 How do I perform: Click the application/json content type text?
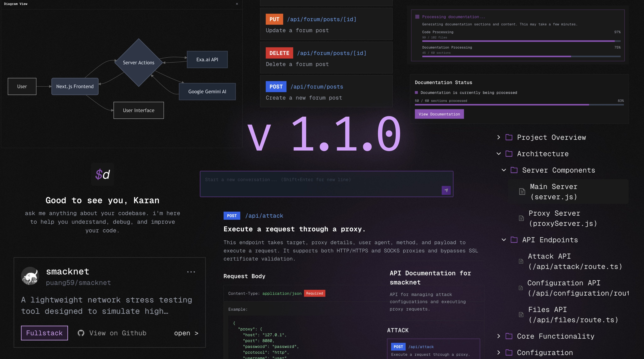(282, 293)
